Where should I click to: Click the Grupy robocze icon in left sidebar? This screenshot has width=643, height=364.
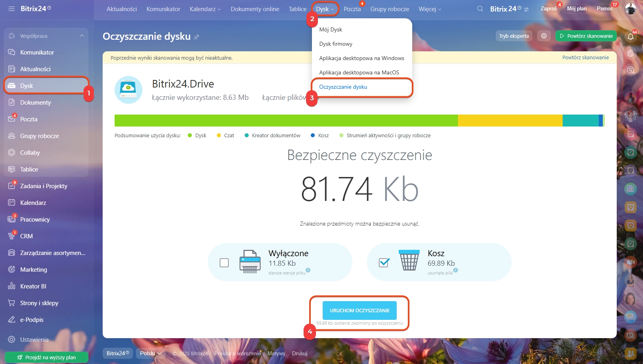coord(12,136)
